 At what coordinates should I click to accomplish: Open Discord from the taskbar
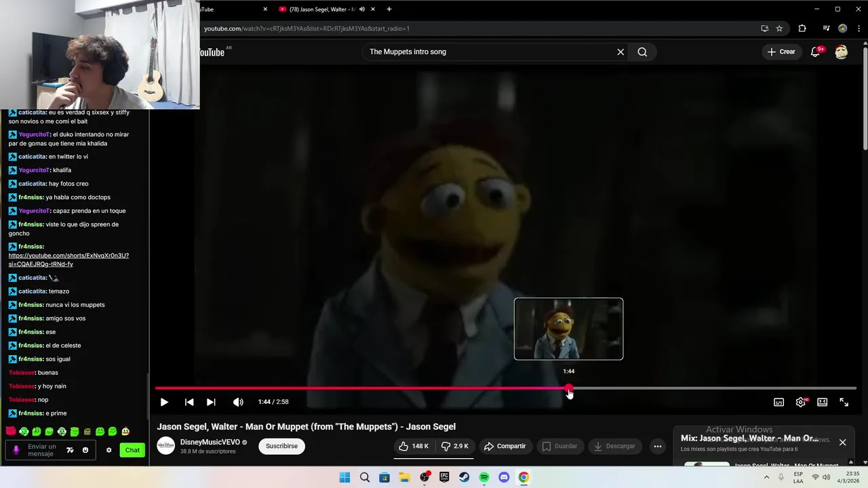click(x=504, y=477)
